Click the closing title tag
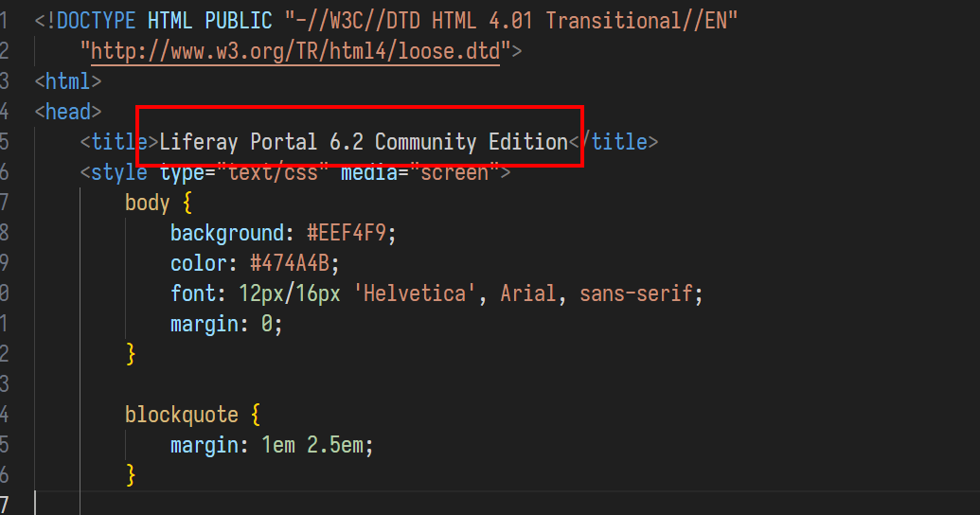This screenshot has height=515, width=980. pos(614,142)
